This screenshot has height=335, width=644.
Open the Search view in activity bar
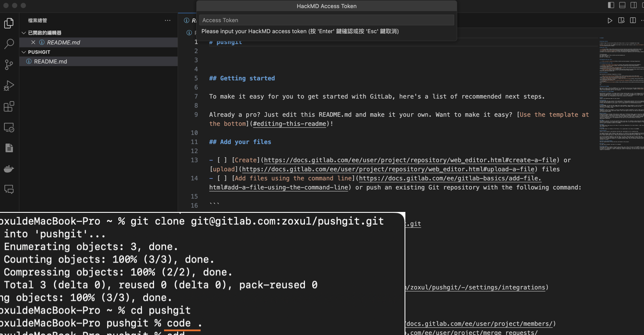[9, 44]
